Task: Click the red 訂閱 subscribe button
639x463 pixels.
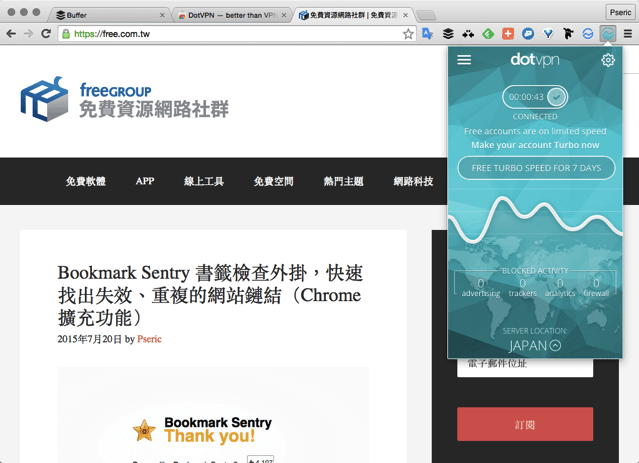Action: [525, 424]
